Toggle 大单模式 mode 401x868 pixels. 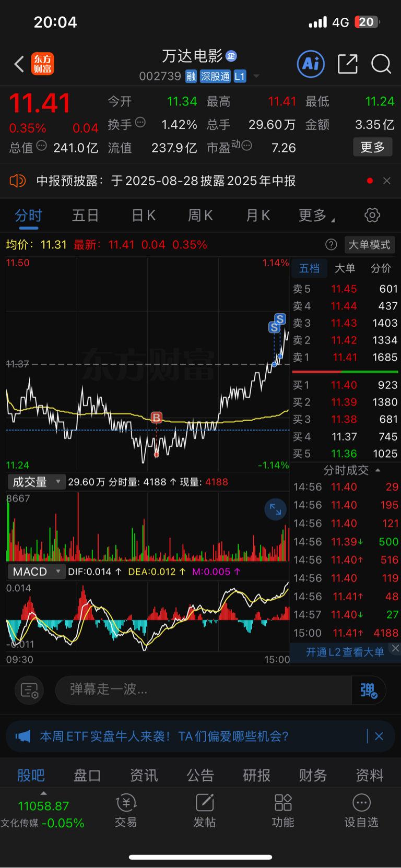369,245
